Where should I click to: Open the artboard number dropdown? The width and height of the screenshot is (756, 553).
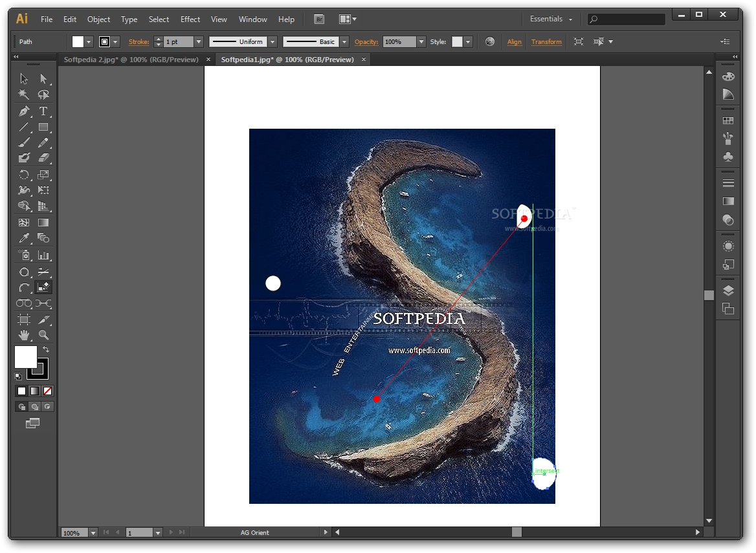tap(158, 533)
